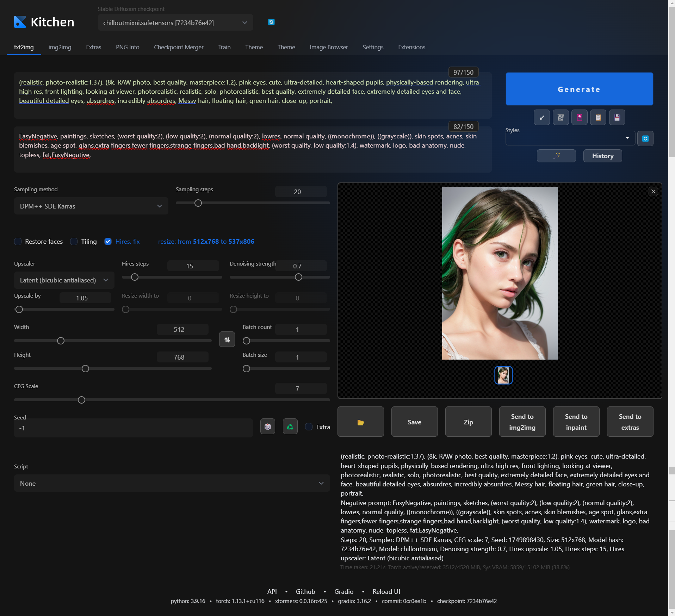Click the Send to inpaint button

[x=576, y=422]
